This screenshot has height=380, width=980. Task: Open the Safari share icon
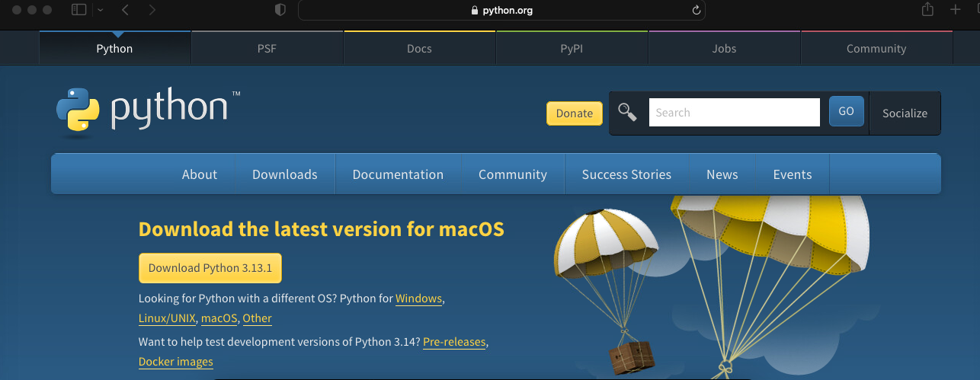click(927, 10)
